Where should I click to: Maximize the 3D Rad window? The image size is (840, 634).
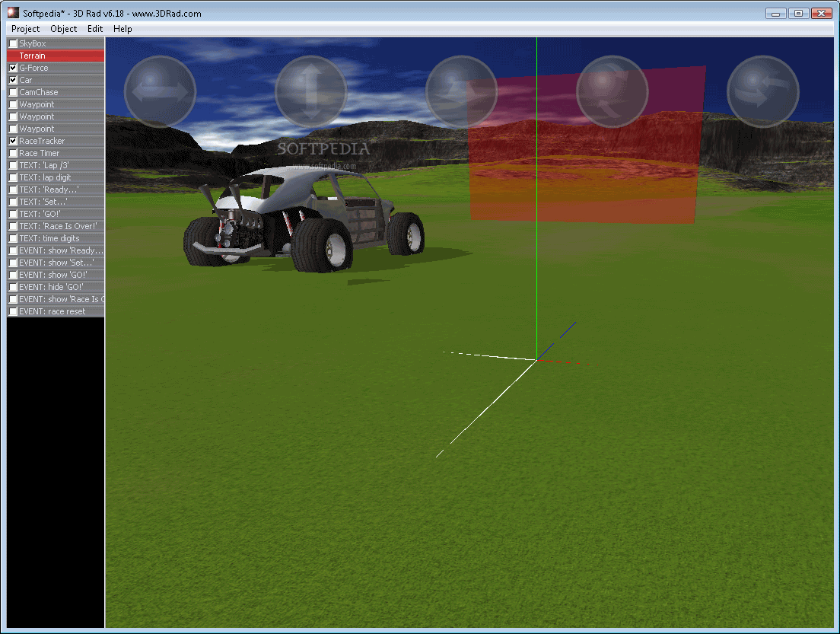pyautogui.click(x=798, y=14)
